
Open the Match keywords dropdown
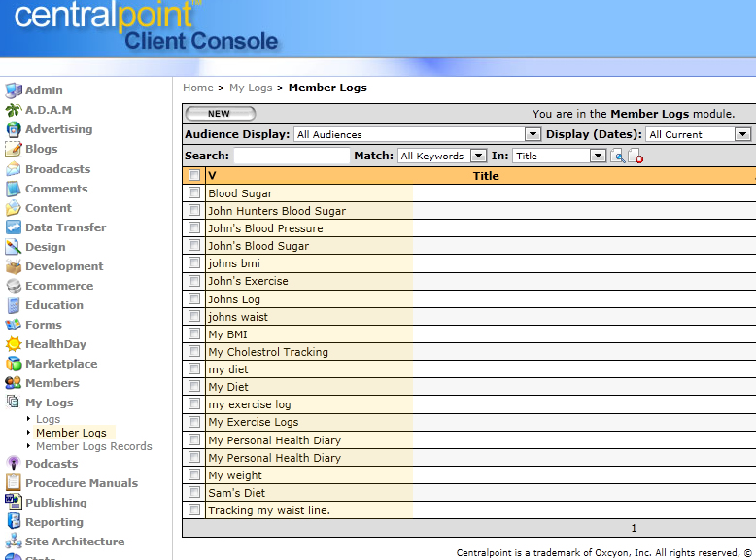(x=478, y=156)
